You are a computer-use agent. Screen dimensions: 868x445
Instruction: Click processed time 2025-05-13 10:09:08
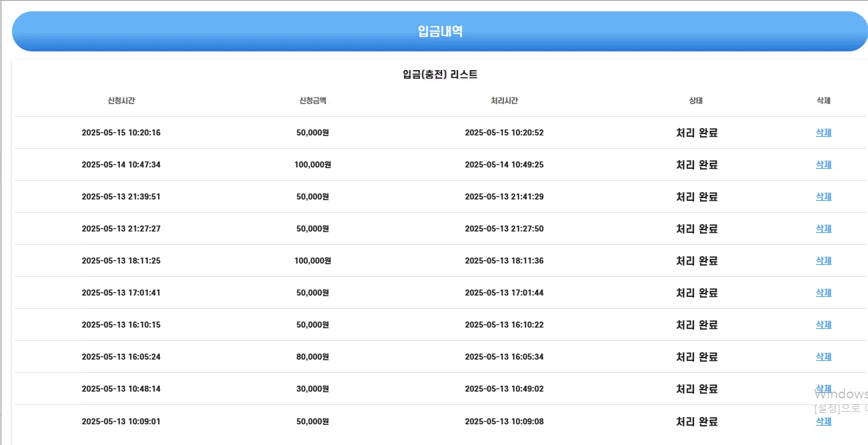coord(504,422)
